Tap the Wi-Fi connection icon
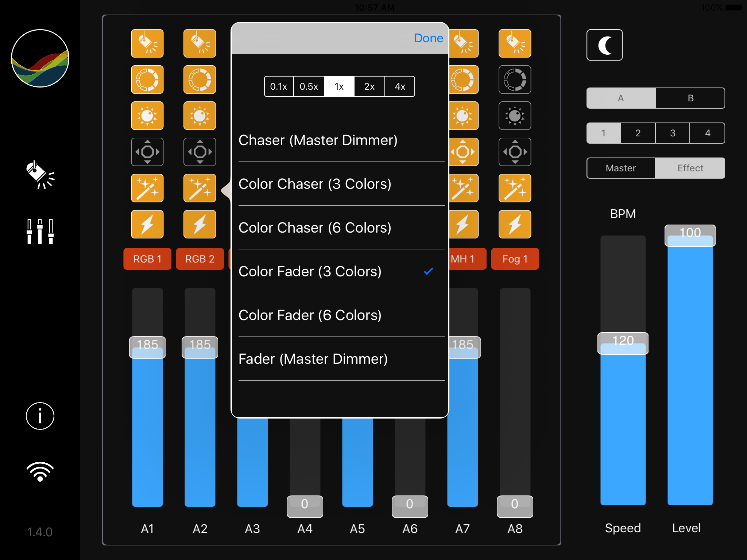 (40, 471)
